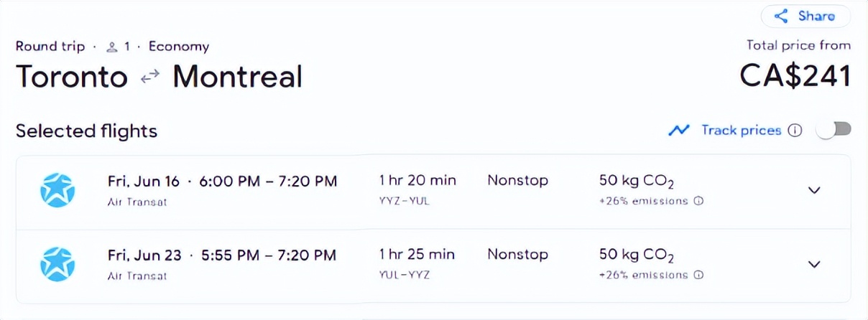The width and height of the screenshot is (868, 320).
Task: Click Air Transat logo for Jun 23 flight
Action: click(x=57, y=264)
